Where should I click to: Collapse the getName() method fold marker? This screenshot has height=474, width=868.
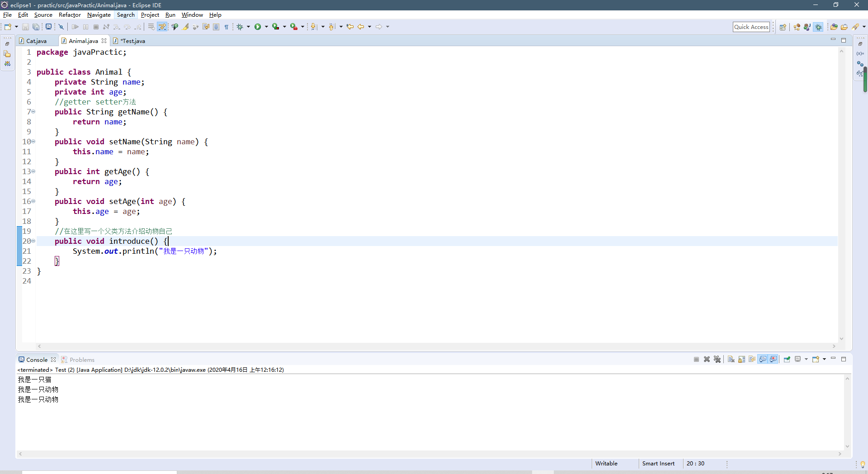point(33,112)
